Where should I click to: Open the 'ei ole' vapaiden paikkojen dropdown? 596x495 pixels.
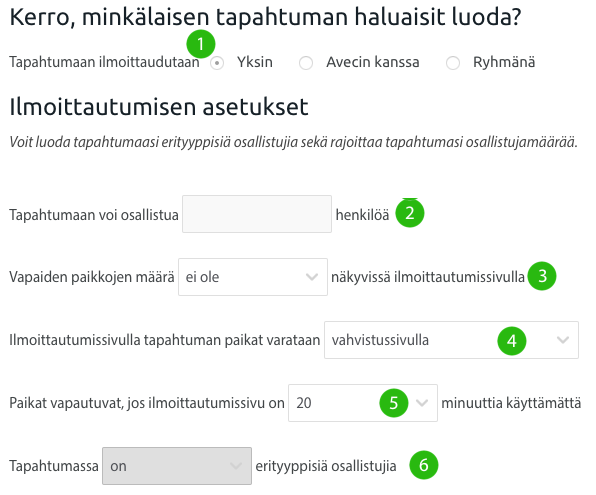(x=253, y=277)
